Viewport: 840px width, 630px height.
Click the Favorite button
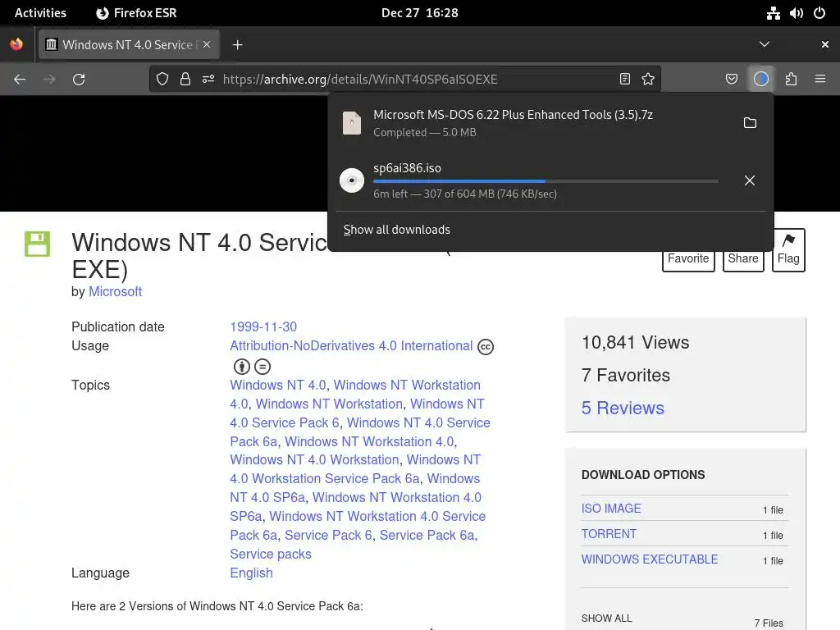click(688, 258)
